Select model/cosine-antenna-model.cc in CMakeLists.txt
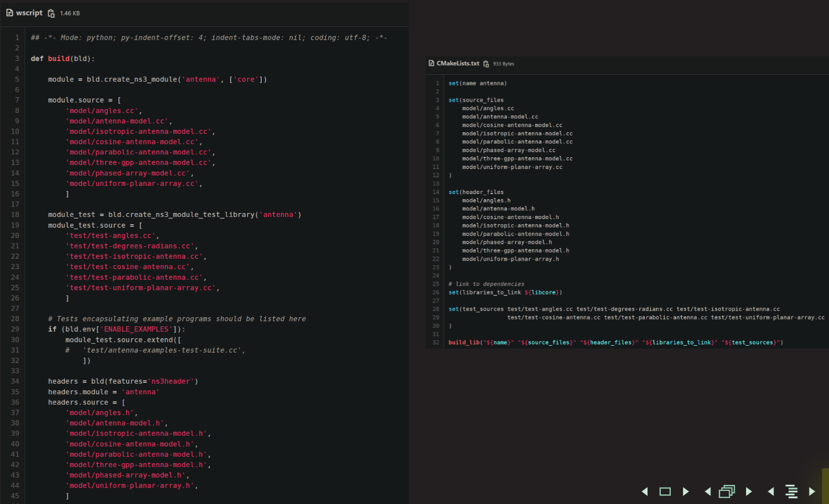The height and width of the screenshot is (504, 829). (x=512, y=125)
